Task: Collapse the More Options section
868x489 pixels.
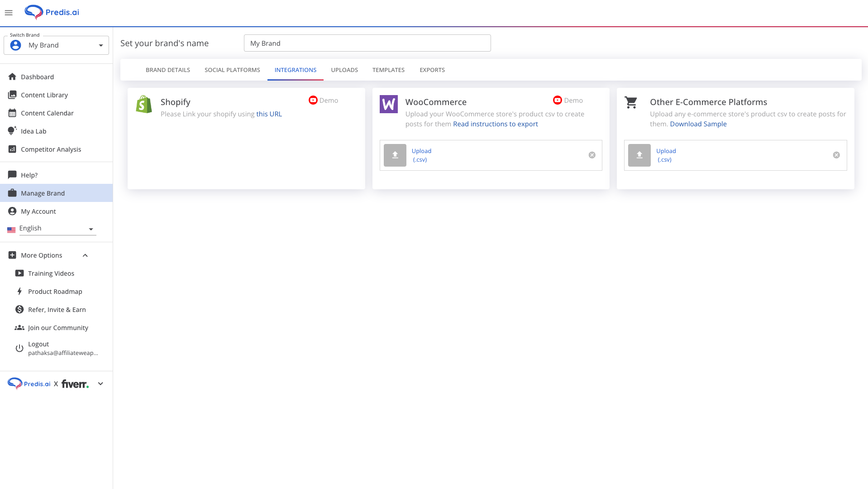Action: [x=85, y=255]
